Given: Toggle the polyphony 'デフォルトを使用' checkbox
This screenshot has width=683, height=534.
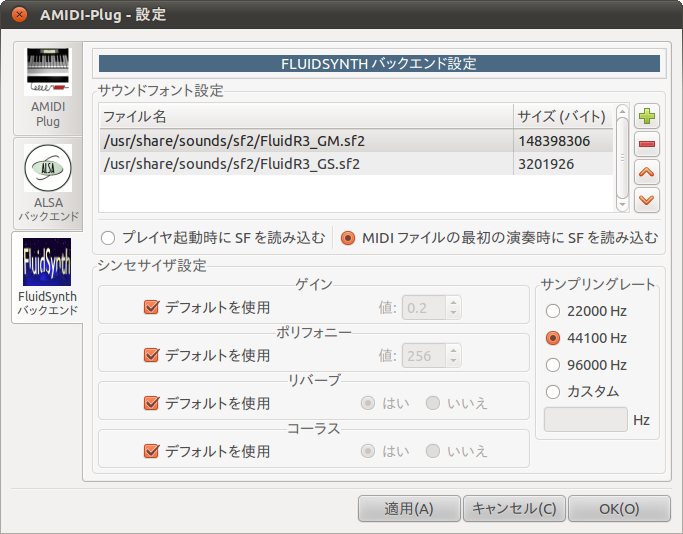Looking at the screenshot, I should [x=151, y=355].
